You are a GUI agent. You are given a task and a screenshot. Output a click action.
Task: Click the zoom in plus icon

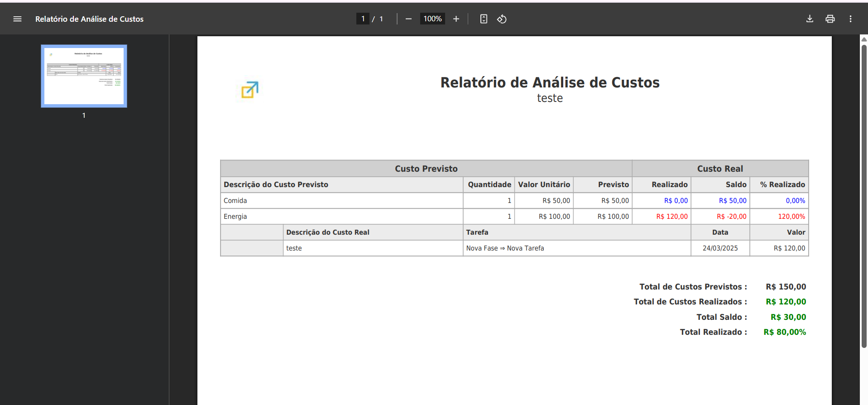coord(456,19)
